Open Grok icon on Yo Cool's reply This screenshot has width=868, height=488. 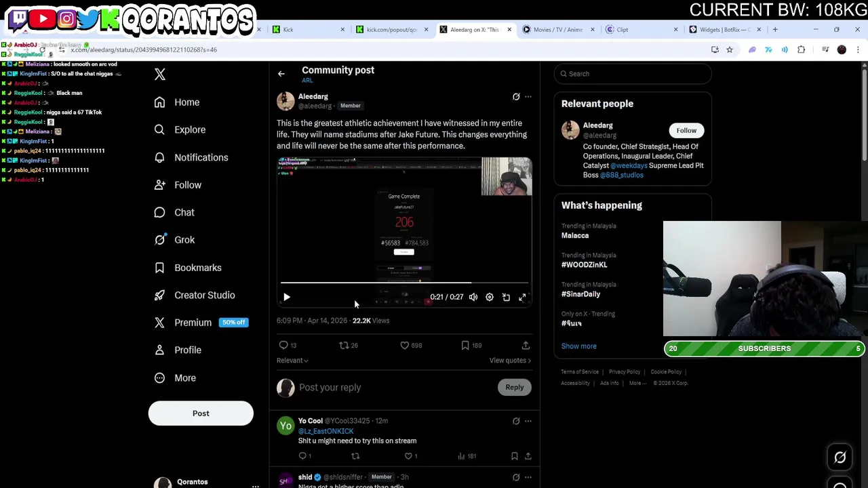[x=516, y=421]
